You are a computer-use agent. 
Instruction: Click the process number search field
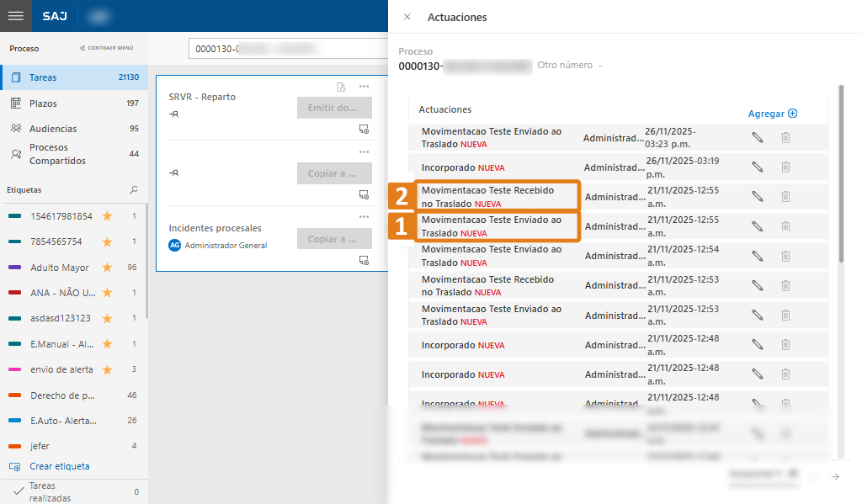(286, 49)
